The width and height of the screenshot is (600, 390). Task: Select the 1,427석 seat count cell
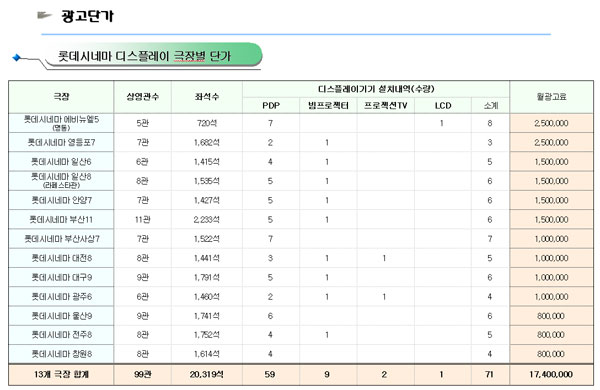tap(207, 200)
